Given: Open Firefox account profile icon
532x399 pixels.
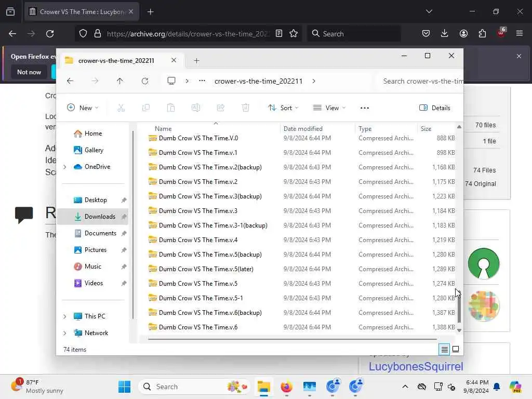Looking at the screenshot, I should tap(463, 34).
